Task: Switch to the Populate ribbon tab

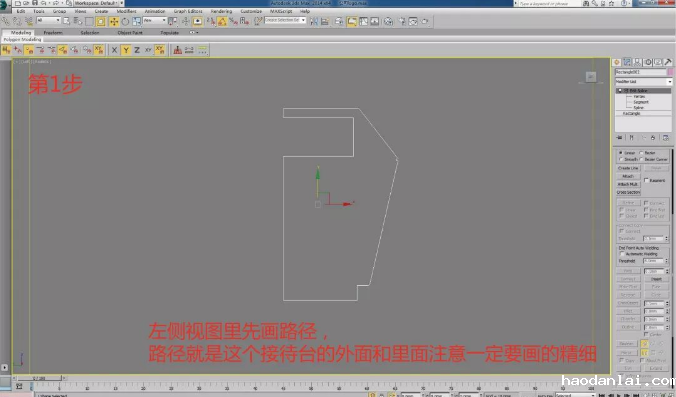Action: pos(169,33)
